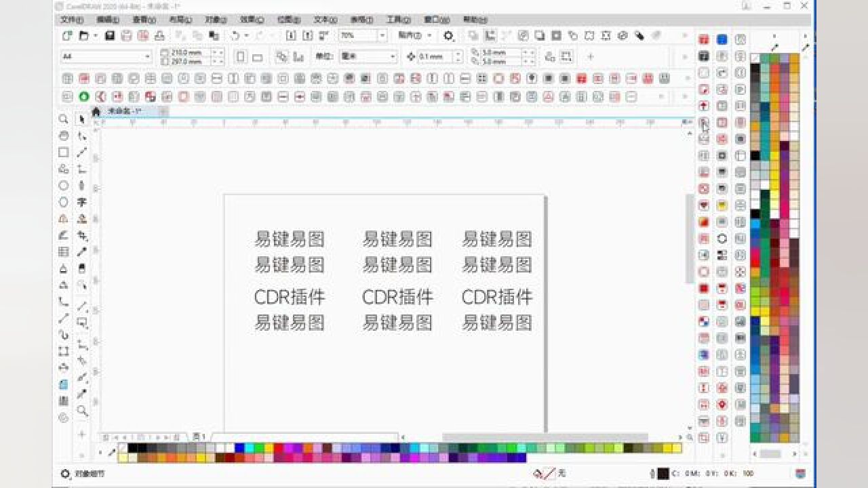868x488 pixels.
Task: Click the Undo arrow icon
Action: [235, 35]
